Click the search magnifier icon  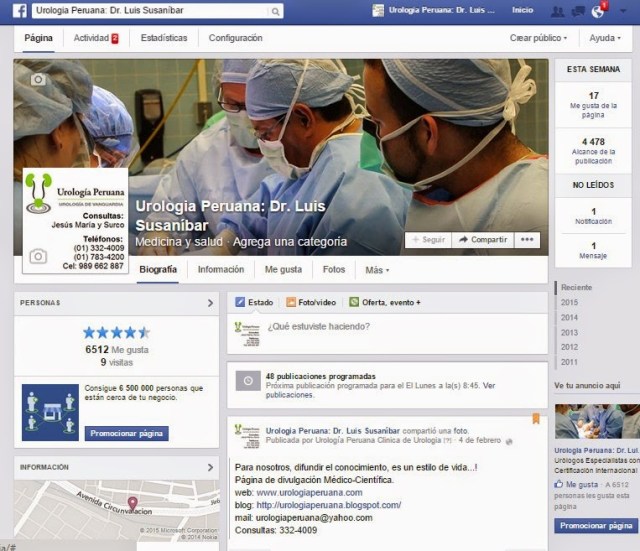pyautogui.click(x=275, y=12)
